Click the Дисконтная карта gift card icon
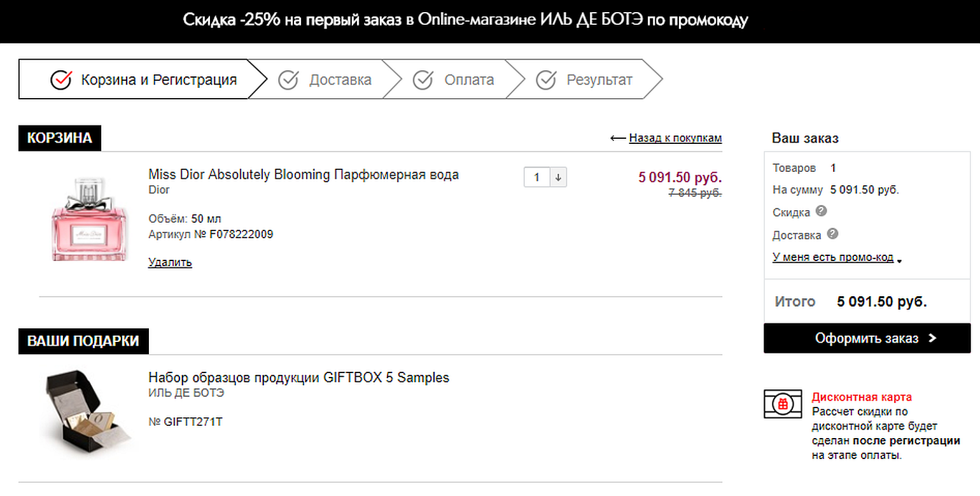 coord(782,404)
